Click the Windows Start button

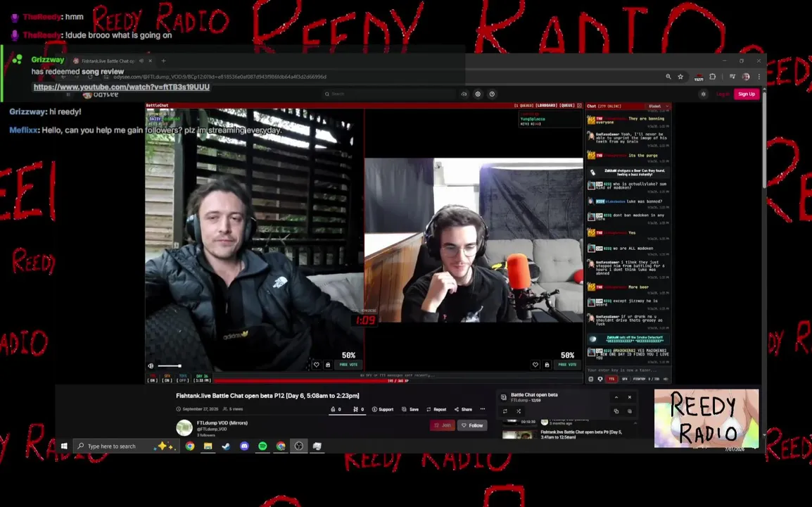[64, 446]
